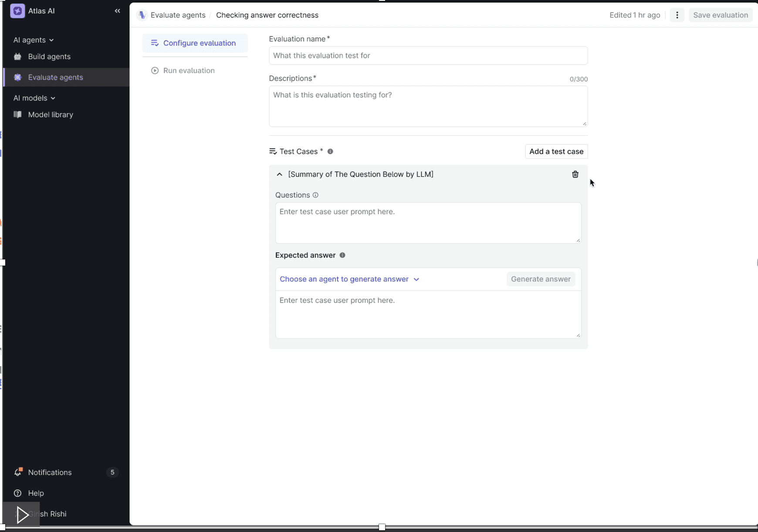Open Build agents from the sidebar
This screenshot has height=532, width=758.
(x=49, y=57)
